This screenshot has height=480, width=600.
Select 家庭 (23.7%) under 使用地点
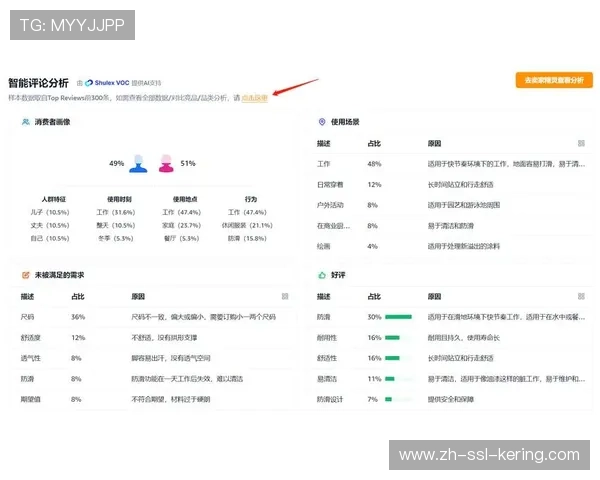[x=181, y=225]
